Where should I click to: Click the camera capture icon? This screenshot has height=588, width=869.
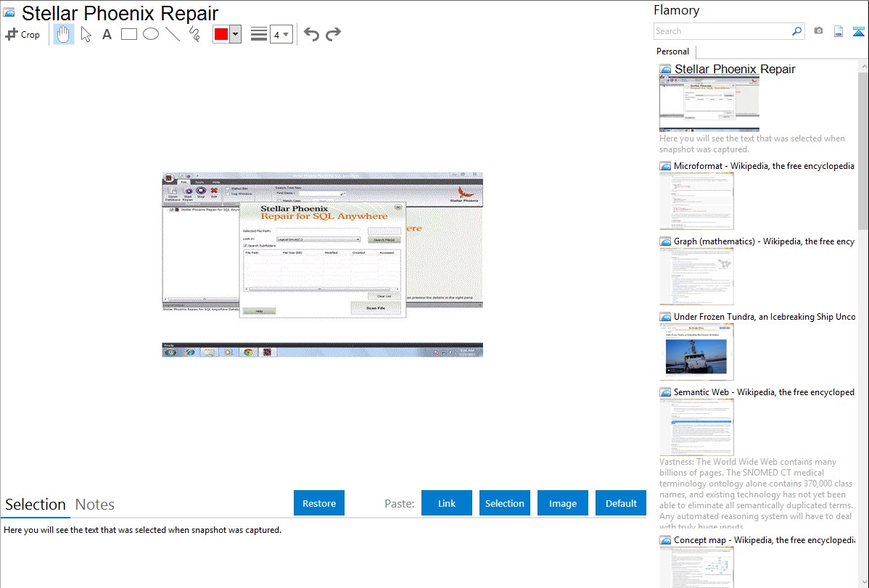tap(818, 31)
